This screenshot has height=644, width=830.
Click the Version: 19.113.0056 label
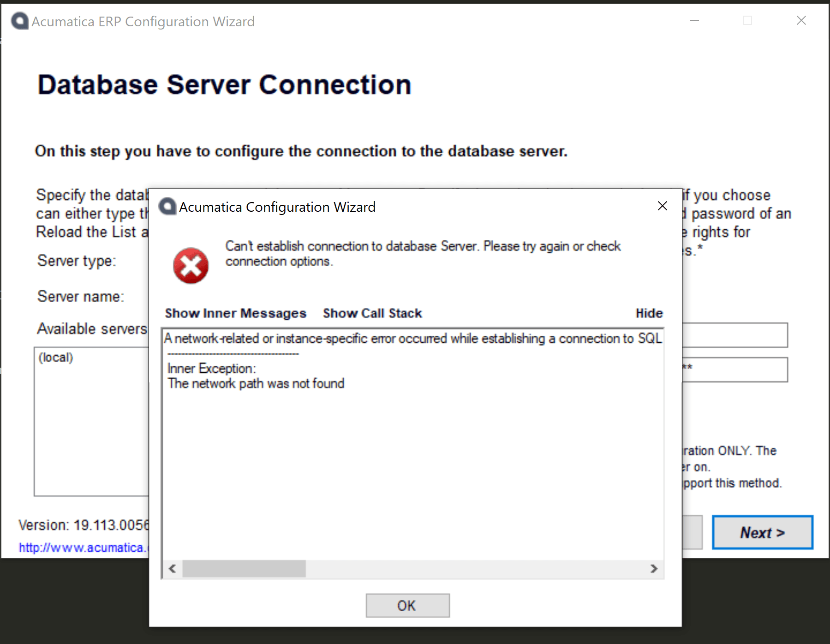84,525
